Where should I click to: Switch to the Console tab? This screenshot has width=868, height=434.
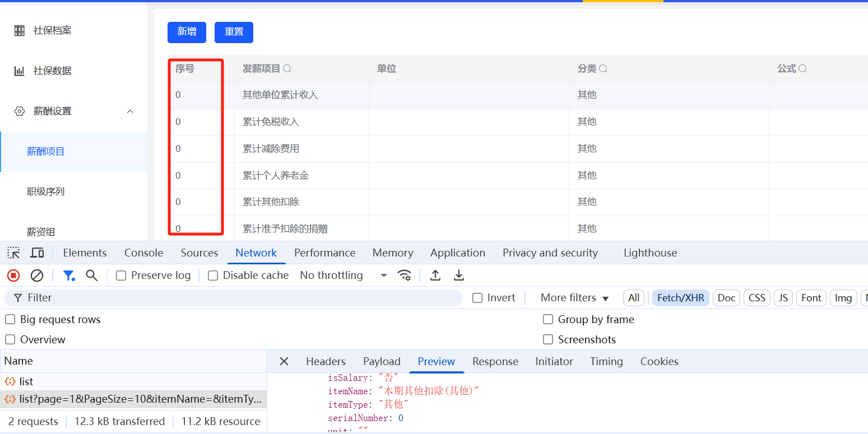tap(143, 253)
